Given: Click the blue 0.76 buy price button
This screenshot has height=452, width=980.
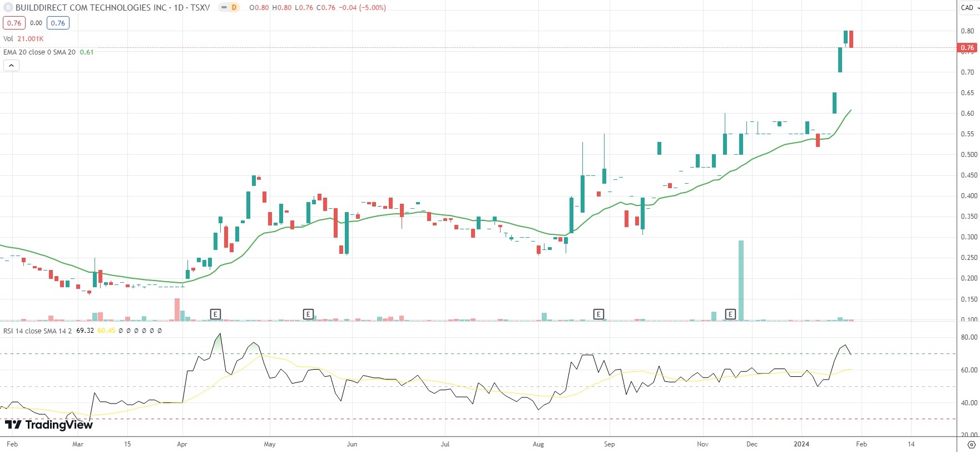Looking at the screenshot, I should (58, 23).
